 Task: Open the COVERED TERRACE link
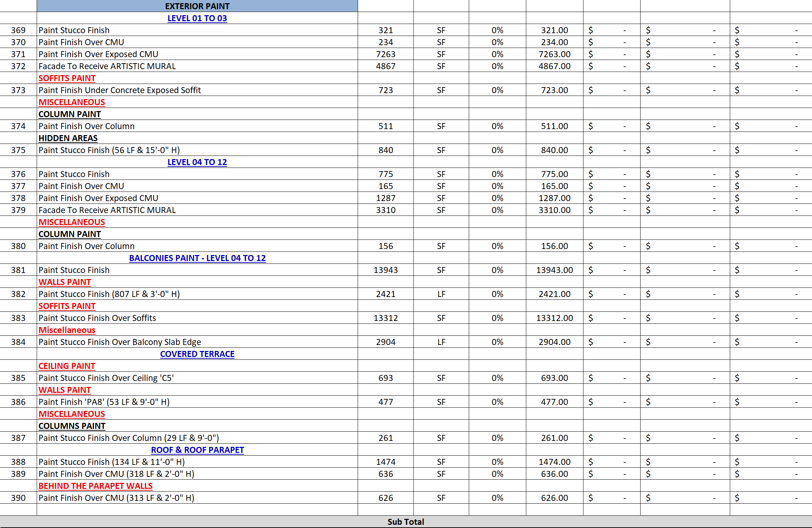tap(197, 354)
